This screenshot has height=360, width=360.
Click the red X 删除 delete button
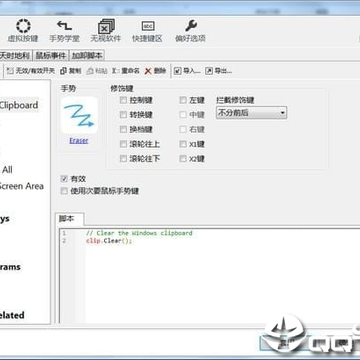click(x=155, y=71)
